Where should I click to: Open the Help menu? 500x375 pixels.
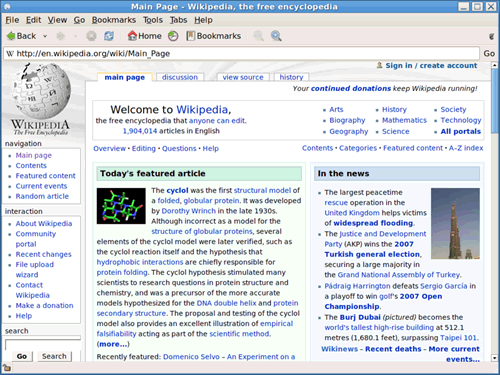tap(203, 20)
